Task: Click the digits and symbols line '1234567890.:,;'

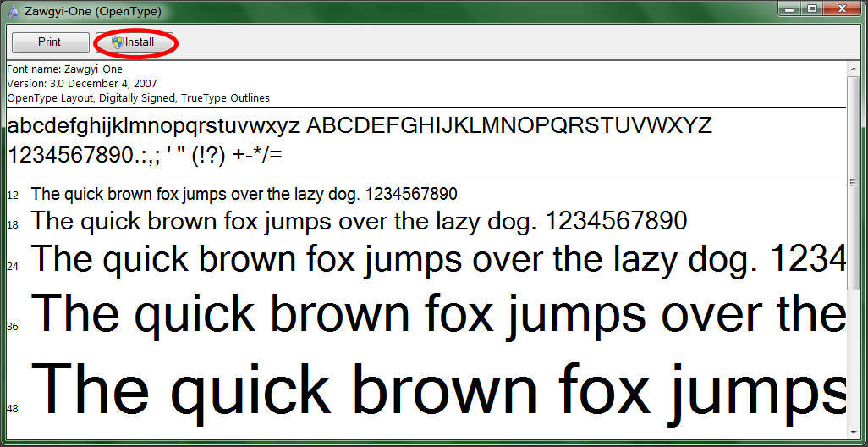Action: 145,156
